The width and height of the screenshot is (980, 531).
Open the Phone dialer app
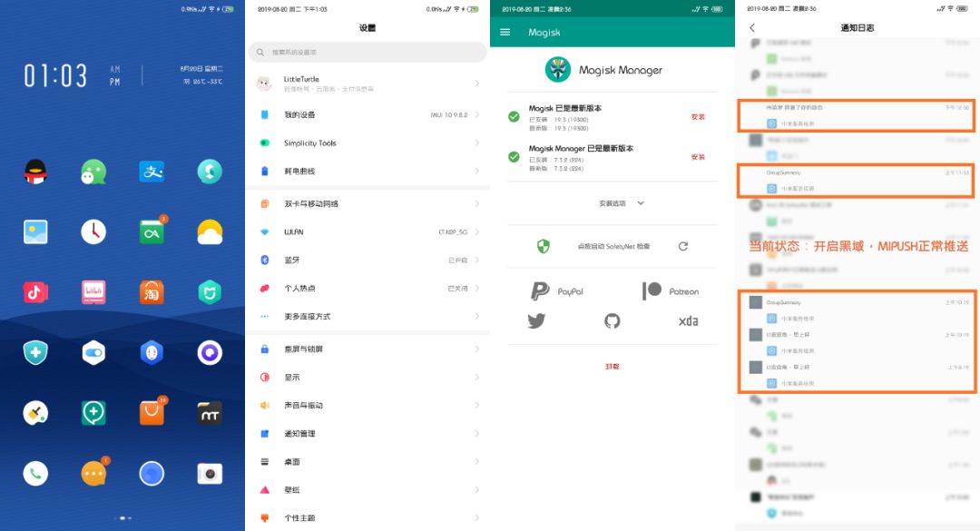click(x=35, y=474)
